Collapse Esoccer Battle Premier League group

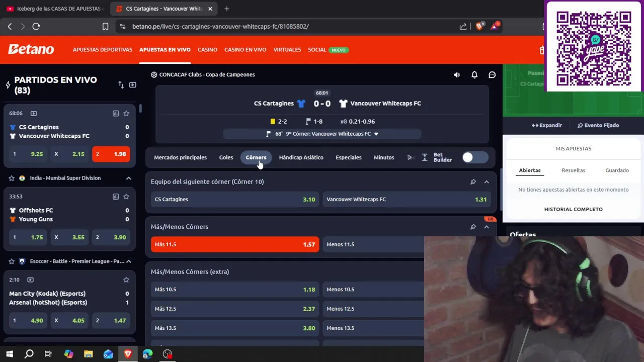pos(128,261)
